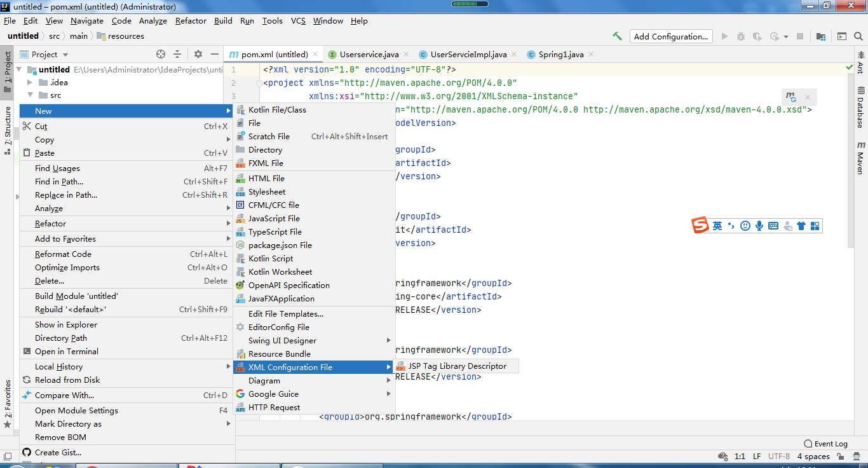Click the LF line separator selector

[757, 457]
